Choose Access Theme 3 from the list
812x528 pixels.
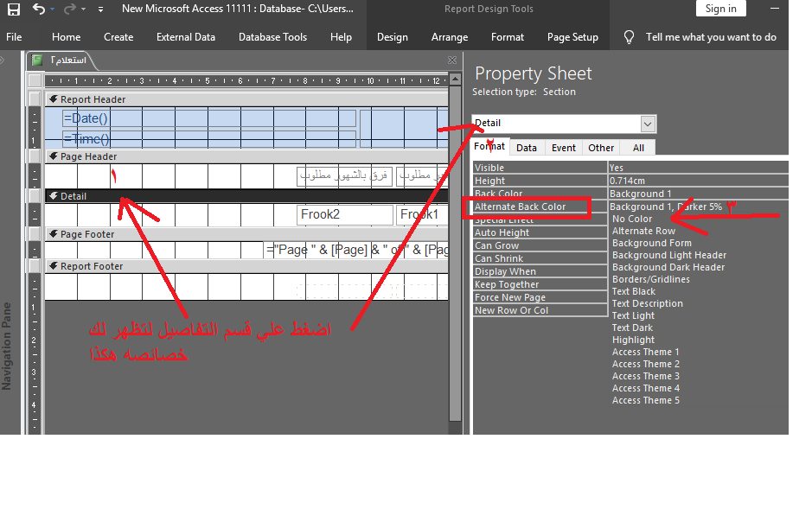[x=646, y=376]
